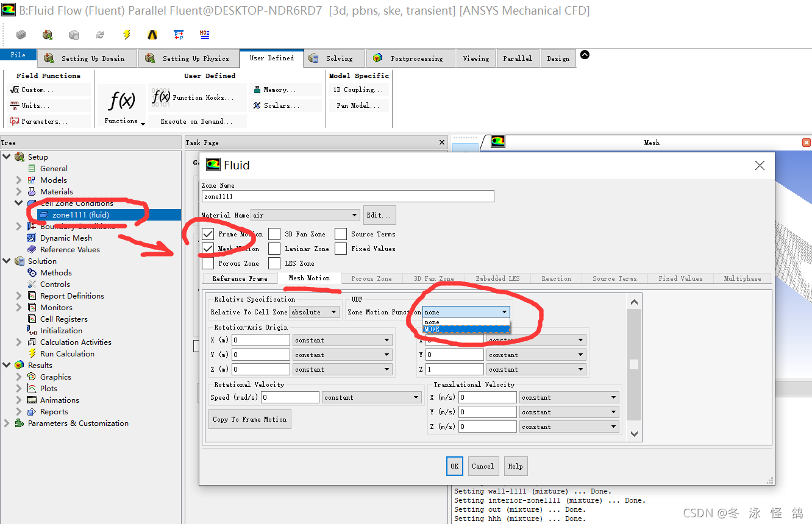Expand the Report Definitions node
This screenshot has height=524, width=812.
pyautogui.click(x=18, y=296)
